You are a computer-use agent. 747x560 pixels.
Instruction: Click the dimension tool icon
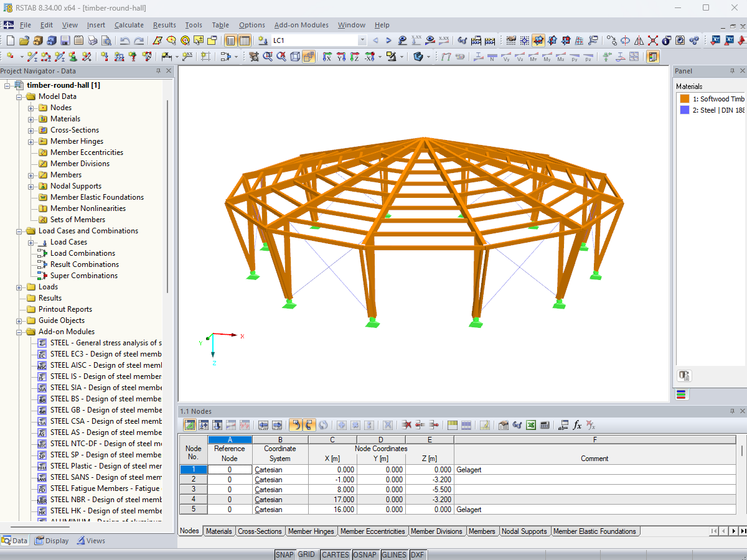point(167,57)
